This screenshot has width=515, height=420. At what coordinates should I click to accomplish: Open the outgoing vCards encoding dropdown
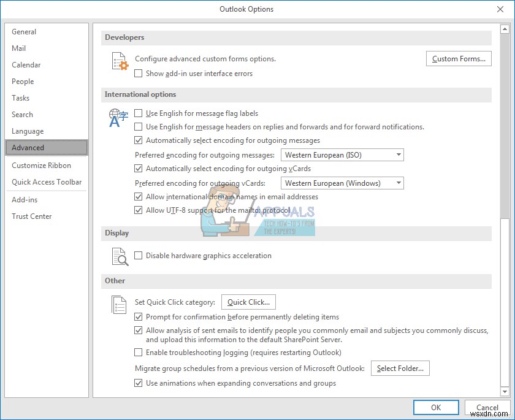pyautogui.click(x=397, y=183)
